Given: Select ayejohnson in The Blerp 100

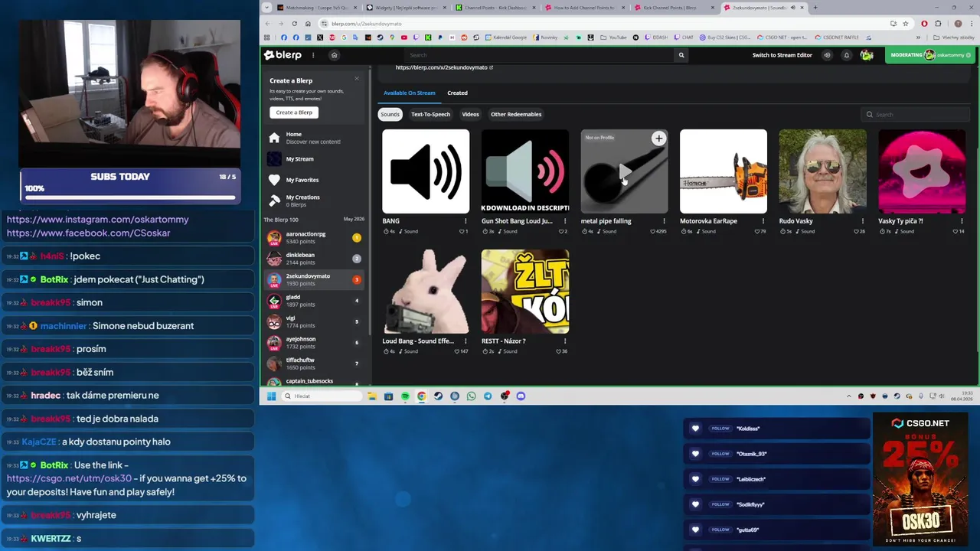Looking at the screenshot, I should [x=313, y=343].
